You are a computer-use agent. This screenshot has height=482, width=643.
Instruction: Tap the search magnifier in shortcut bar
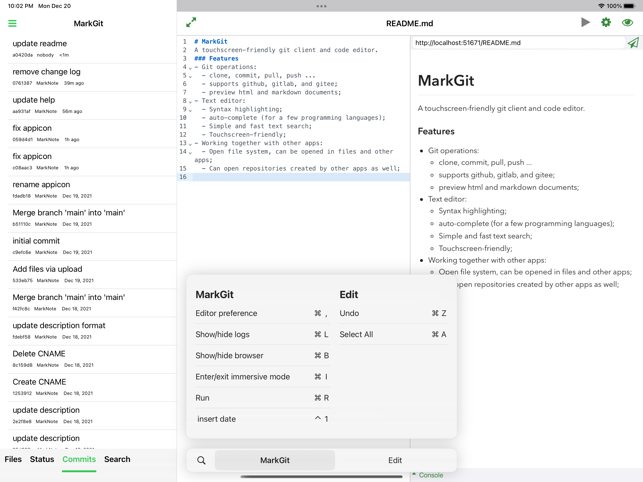(x=201, y=460)
